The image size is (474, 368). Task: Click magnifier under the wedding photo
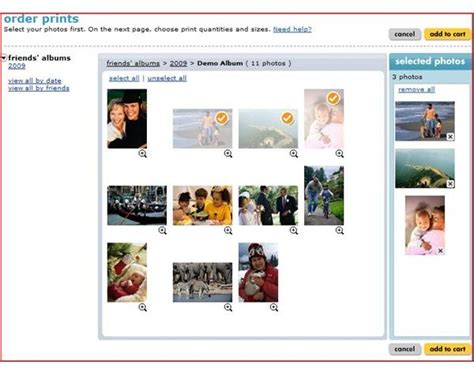click(294, 230)
